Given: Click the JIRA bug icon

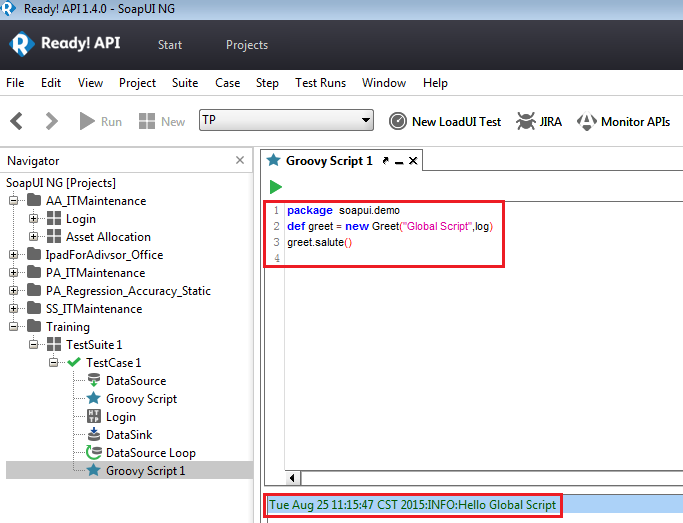Looking at the screenshot, I should point(526,121).
